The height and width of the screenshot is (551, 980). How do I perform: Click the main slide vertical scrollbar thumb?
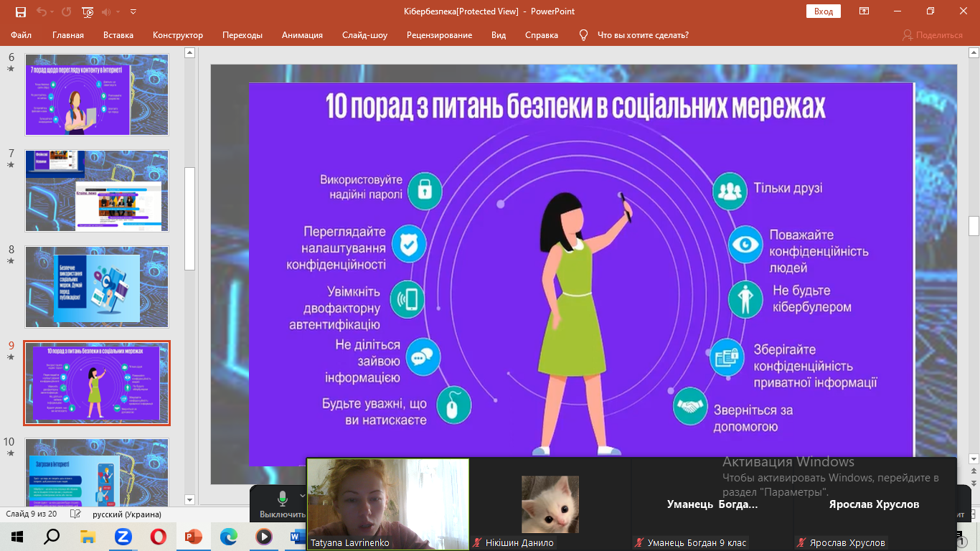pos(974,225)
